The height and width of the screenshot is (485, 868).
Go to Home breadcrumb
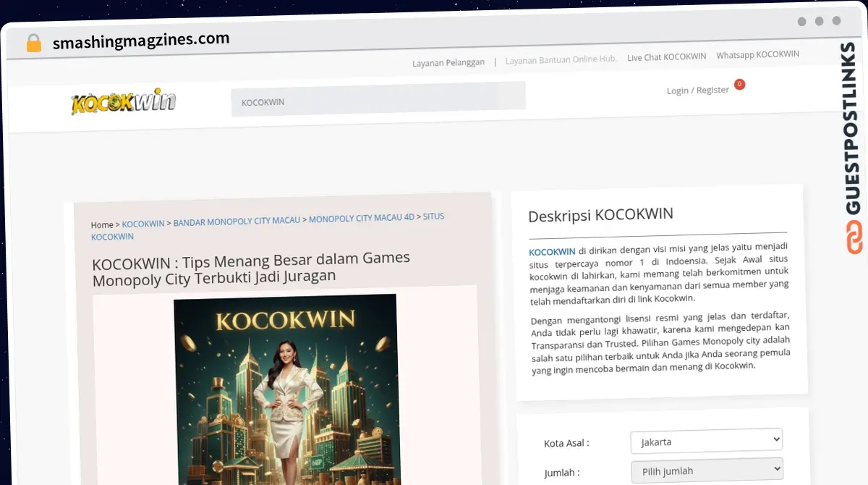click(x=102, y=225)
